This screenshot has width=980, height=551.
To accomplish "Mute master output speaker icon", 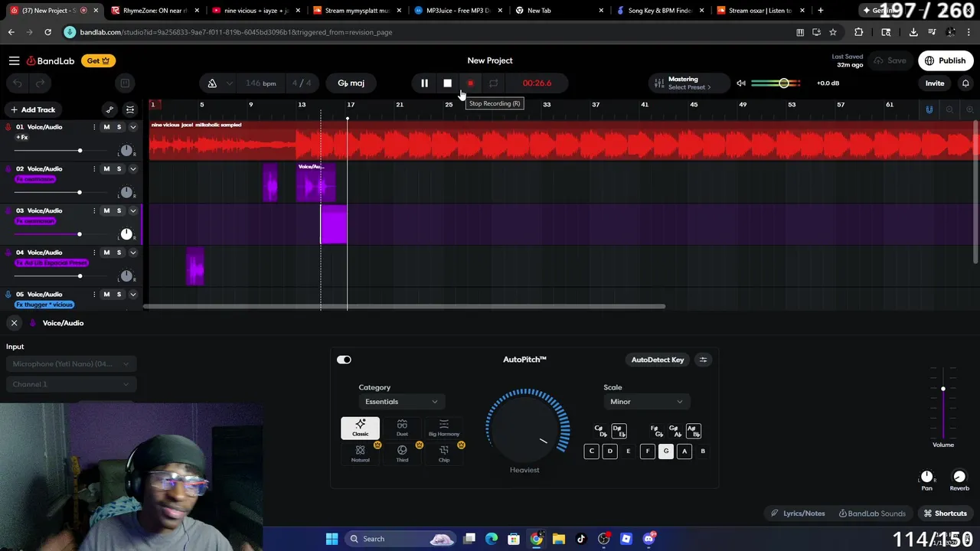I will tap(740, 83).
